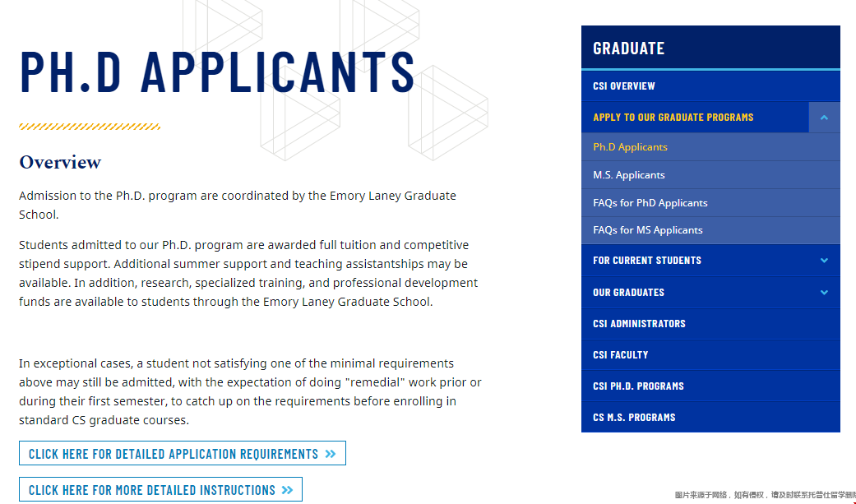Click Here For Detailed Application Requirements button
Screen dimensions: 856x504
click(x=183, y=453)
